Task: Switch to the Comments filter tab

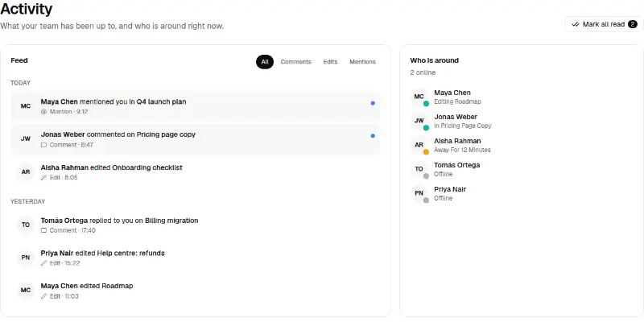Action: pyautogui.click(x=295, y=62)
